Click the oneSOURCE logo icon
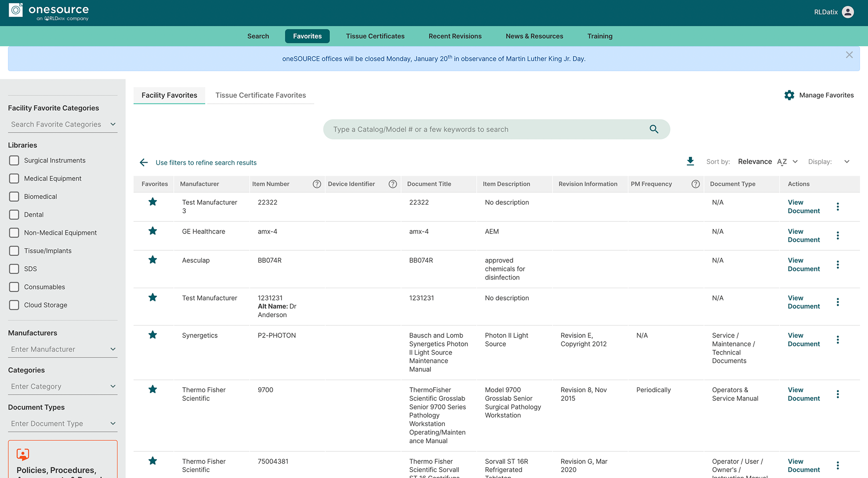 pyautogui.click(x=16, y=10)
